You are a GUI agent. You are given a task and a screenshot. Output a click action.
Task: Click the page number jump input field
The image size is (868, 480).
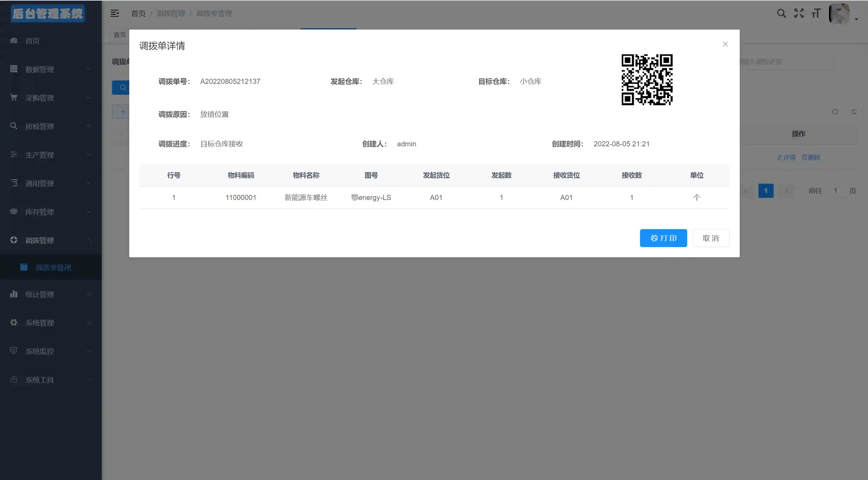point(835,191)
